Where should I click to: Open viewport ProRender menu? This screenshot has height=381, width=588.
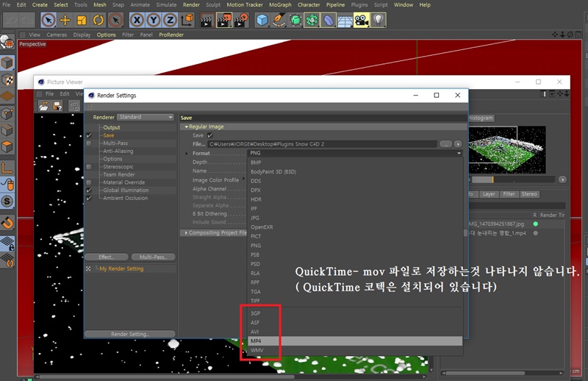pyautogui.click(x=171, y=35)
